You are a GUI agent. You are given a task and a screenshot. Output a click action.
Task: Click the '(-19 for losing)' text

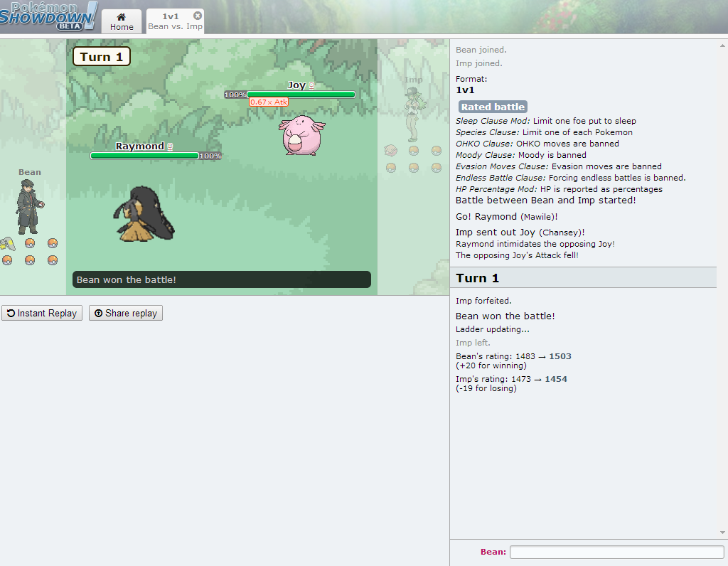[x=486, y=388]
